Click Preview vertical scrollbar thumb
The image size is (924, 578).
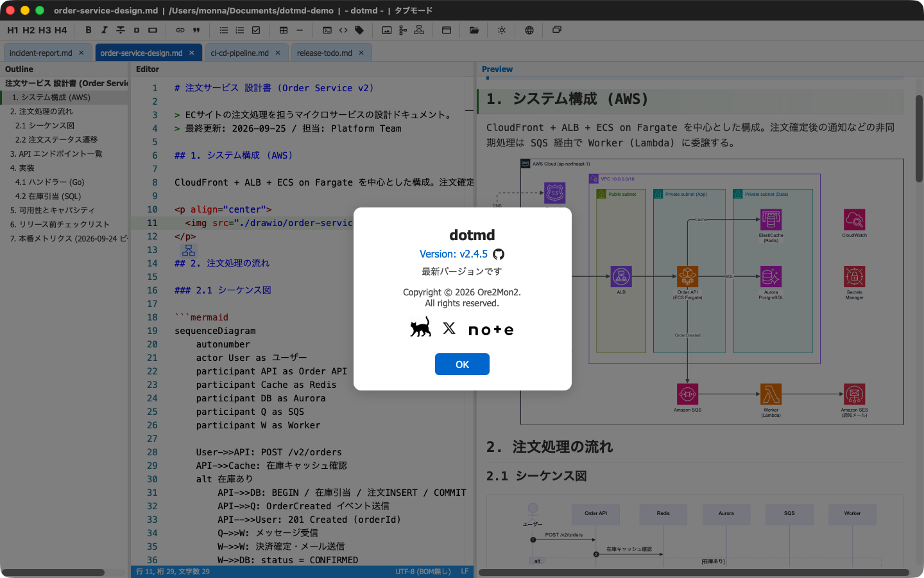[x=919, y=138]
